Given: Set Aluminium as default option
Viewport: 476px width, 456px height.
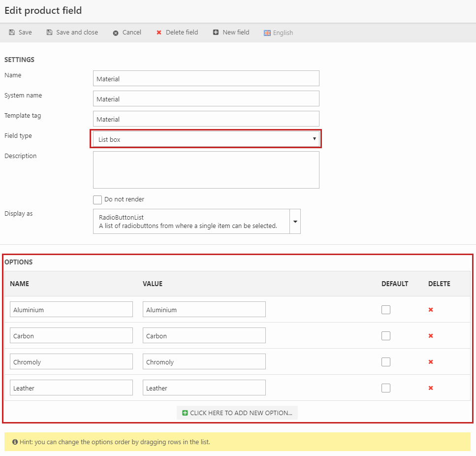Looking at the screenshot, I should pyautogui.click(x=386, y=310).
